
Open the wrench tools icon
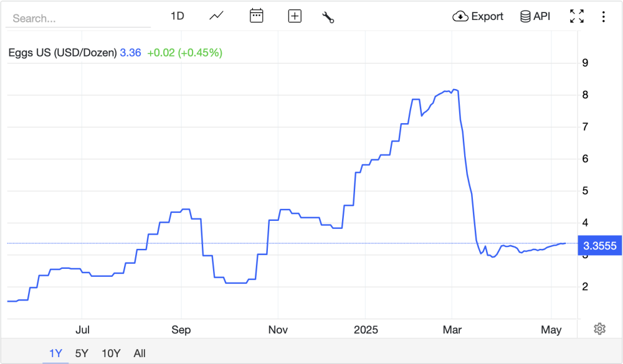click(x=328, y=17)
